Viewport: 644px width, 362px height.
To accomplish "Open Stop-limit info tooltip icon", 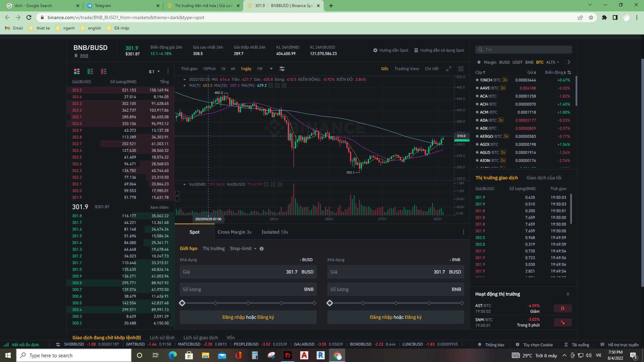I will [x=262, y=249].
